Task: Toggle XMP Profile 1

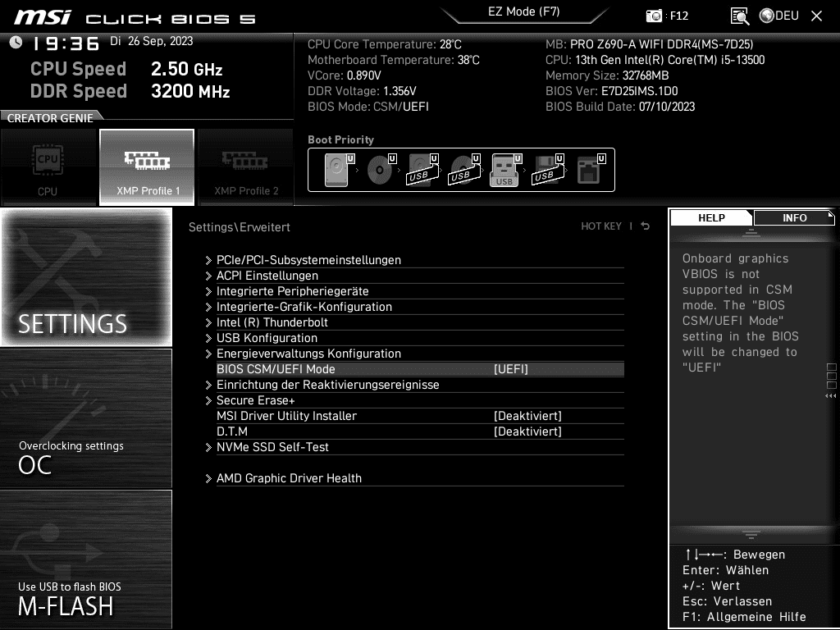Action: [147, 167]
